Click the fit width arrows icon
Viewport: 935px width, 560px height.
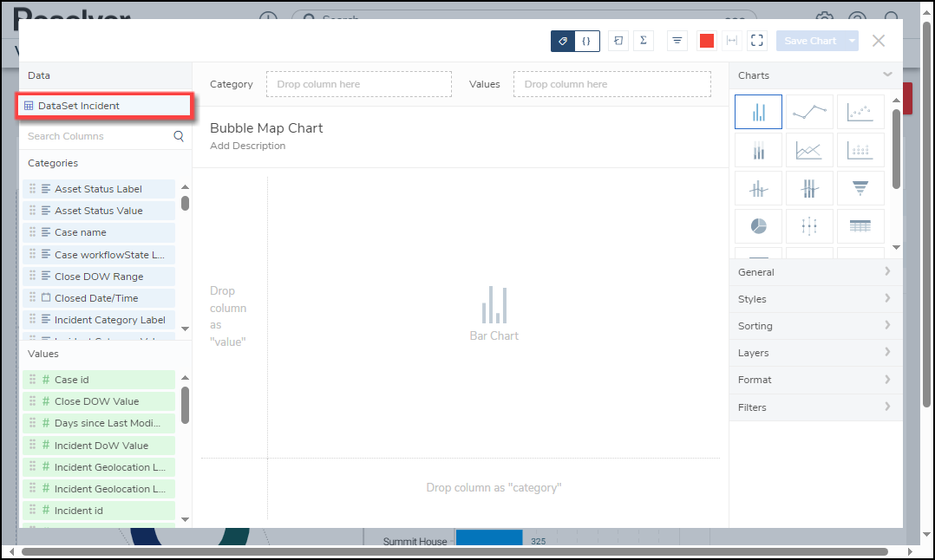[732, 41]
